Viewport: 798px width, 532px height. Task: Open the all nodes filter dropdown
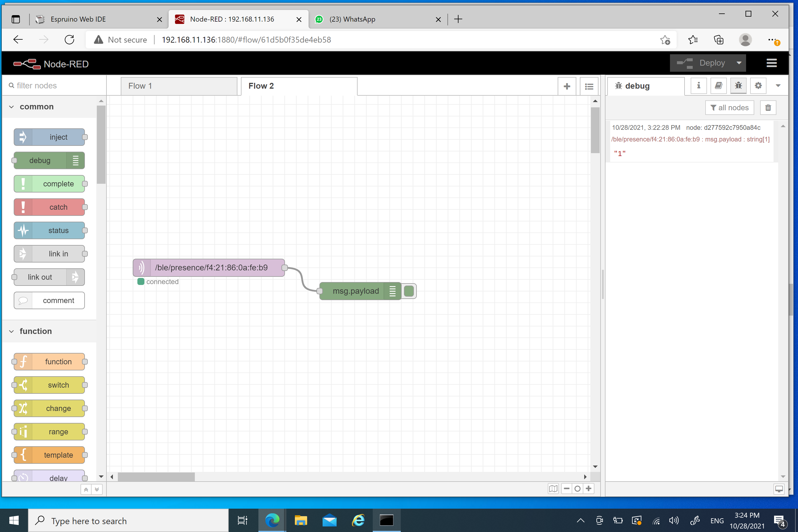tap(729, 108)
